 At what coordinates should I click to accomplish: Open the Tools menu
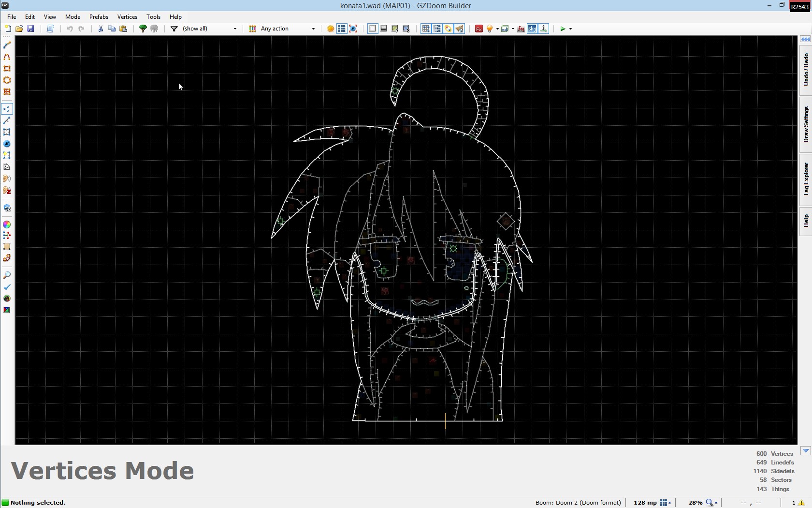(153, 16)
